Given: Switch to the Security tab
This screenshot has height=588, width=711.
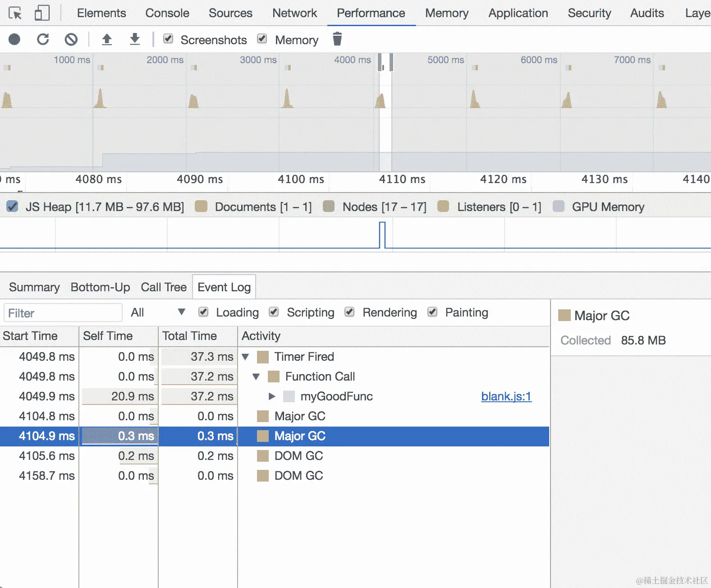Looking at the screenshot, I should click(x=589, y=13).
